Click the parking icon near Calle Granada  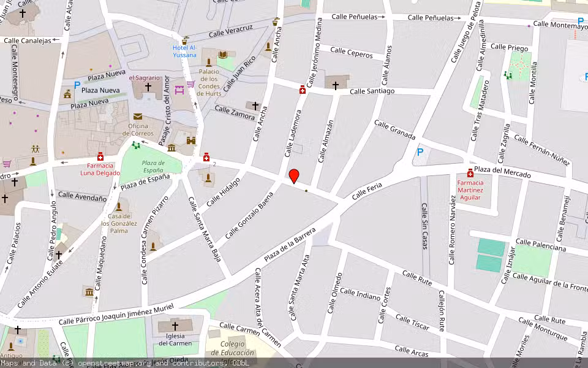click(420, 151)
